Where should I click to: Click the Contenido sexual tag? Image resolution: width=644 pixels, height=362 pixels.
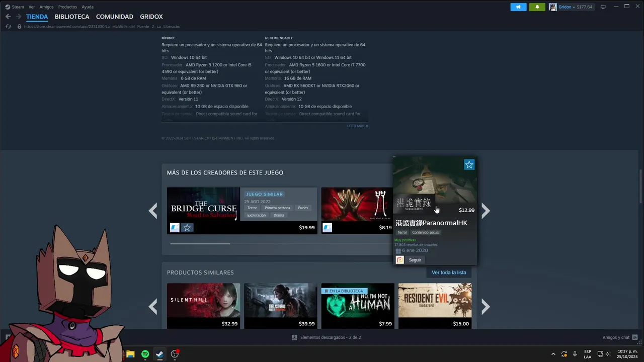[426, 232]
